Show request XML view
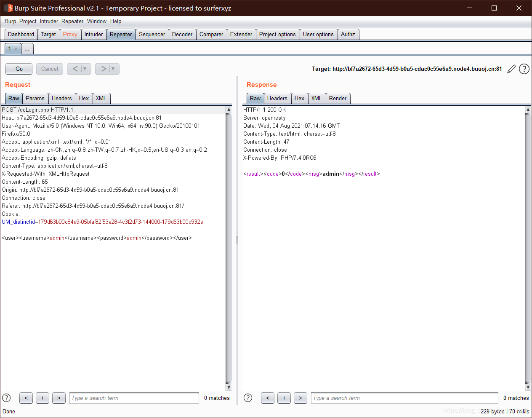Screen dimensions: 532x418 point(101,98)
